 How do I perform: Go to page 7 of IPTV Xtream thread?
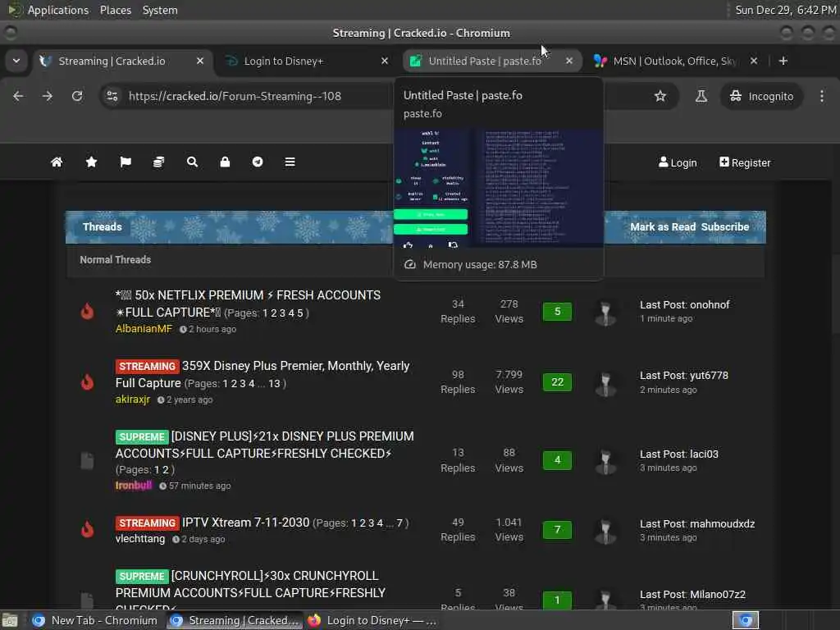click(x=399, y=523)
